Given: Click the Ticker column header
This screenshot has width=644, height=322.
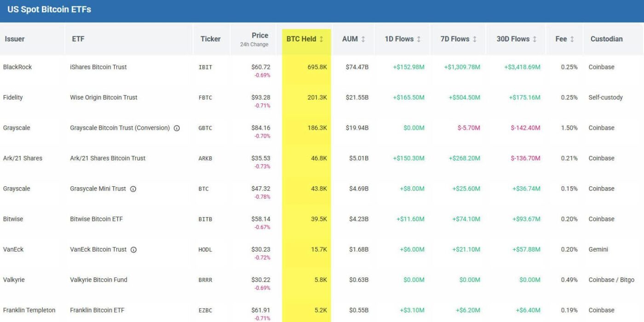Looking at the screenshot, I should [x=210, y=39].
